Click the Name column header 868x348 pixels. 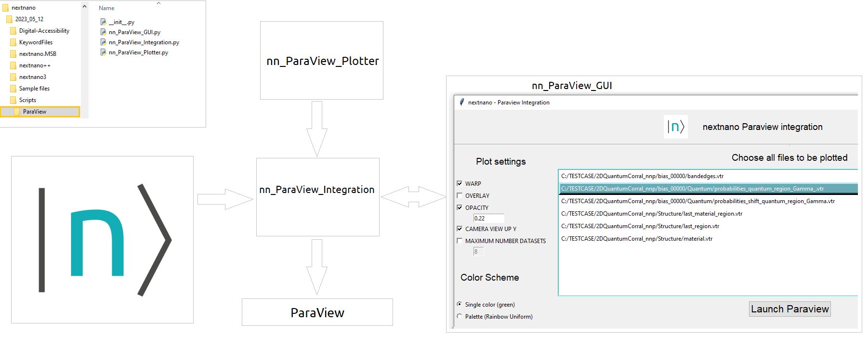click(x=106, y=8)
